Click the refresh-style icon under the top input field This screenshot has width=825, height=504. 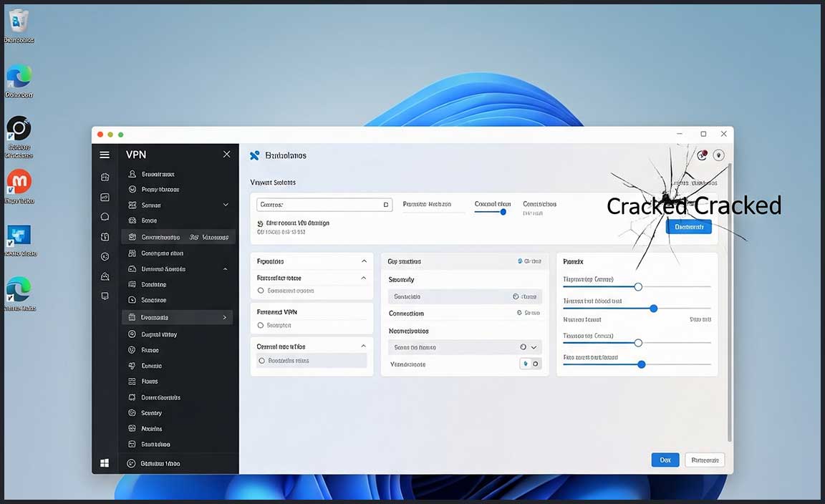coord(260,223)
